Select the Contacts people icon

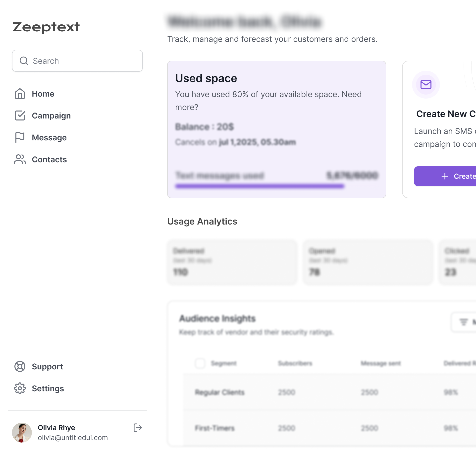point(20,159)
